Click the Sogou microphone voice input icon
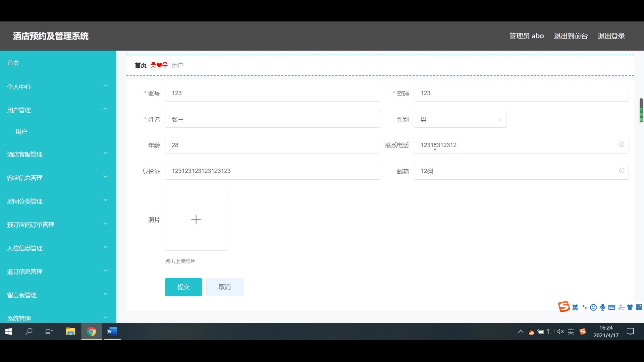This screenshot has width=644, height=362. point(603,307)
